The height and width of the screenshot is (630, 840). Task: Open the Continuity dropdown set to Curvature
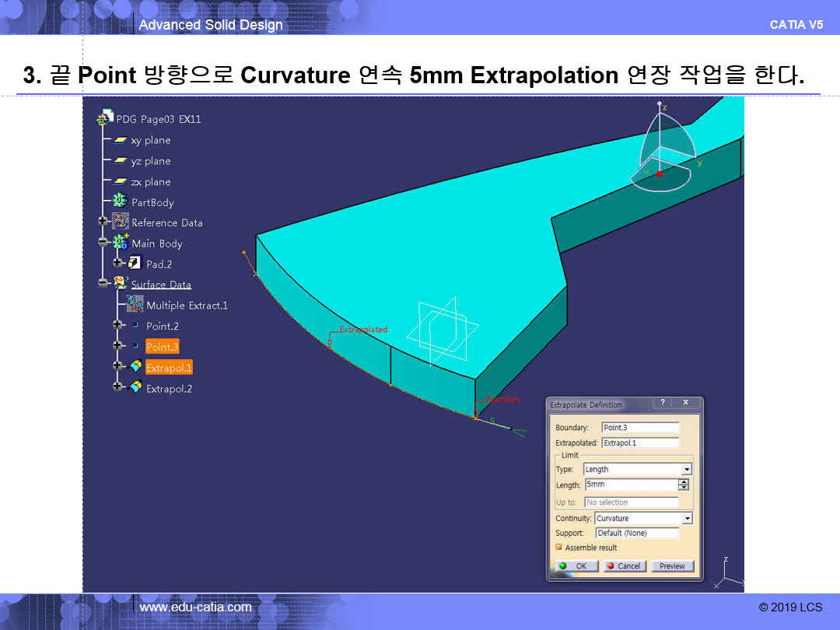coord(687,519)
